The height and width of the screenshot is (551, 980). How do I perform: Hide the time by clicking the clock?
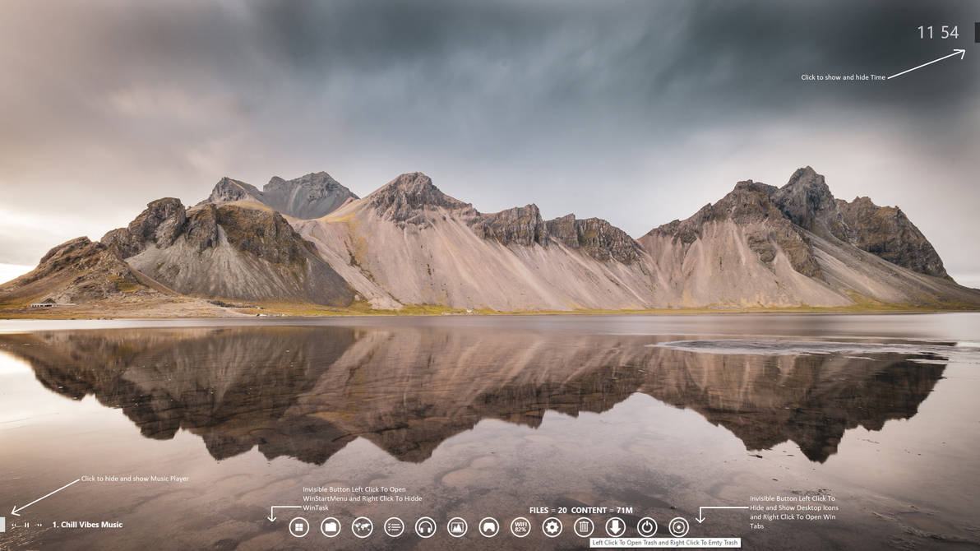pyautogui.click(x=937, y=31)
